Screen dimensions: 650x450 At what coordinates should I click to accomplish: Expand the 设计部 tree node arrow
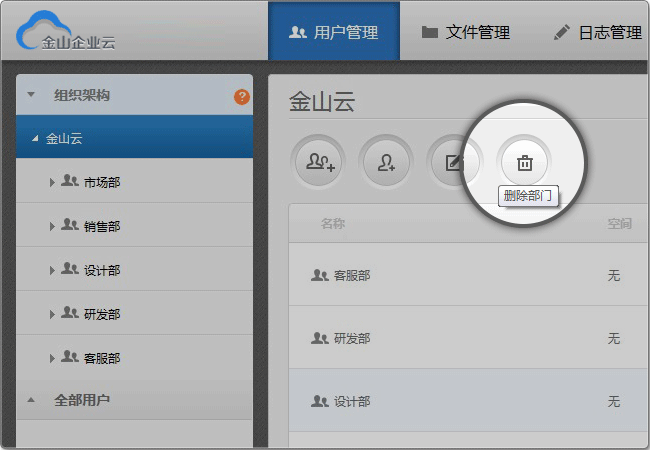click(52, 271)
